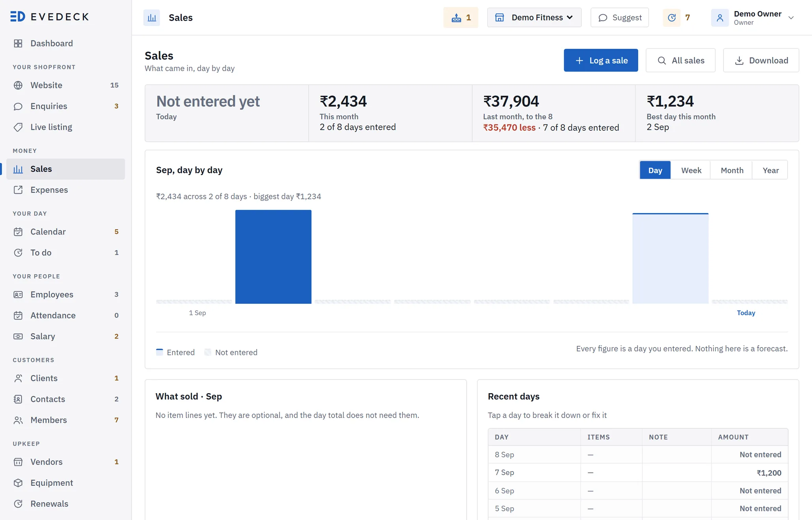Open Vendors storefront icon

coord(18,462)
